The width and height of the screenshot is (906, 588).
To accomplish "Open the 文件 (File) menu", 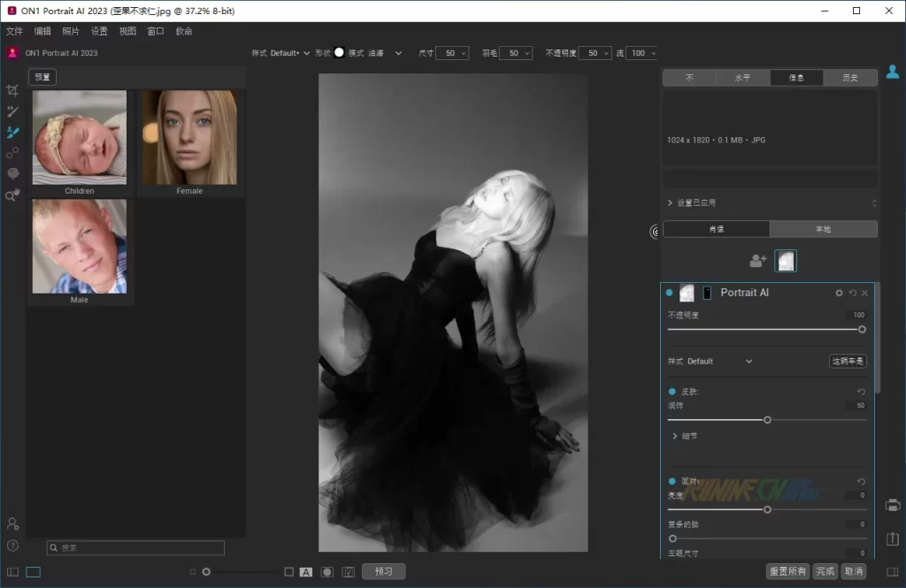I will coord(14,31).
